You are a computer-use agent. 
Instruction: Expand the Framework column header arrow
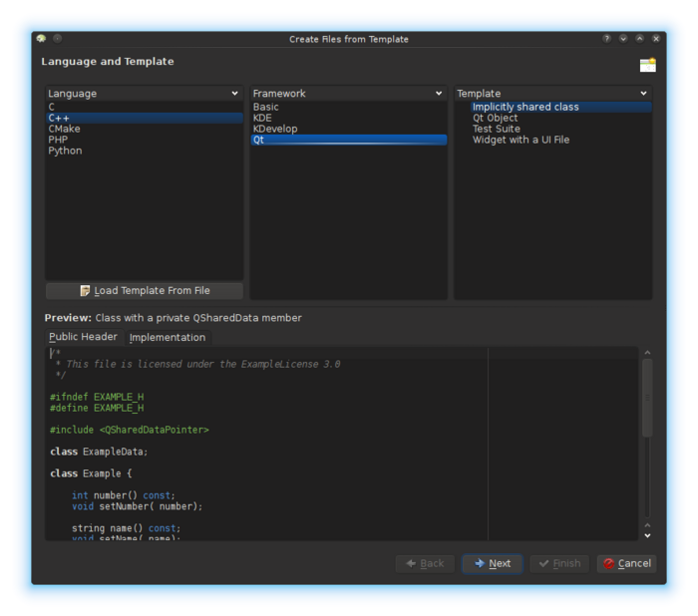point(439,93)
